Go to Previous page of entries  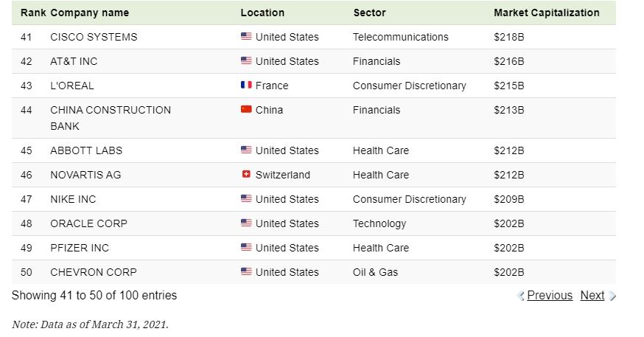click(550, 296)
